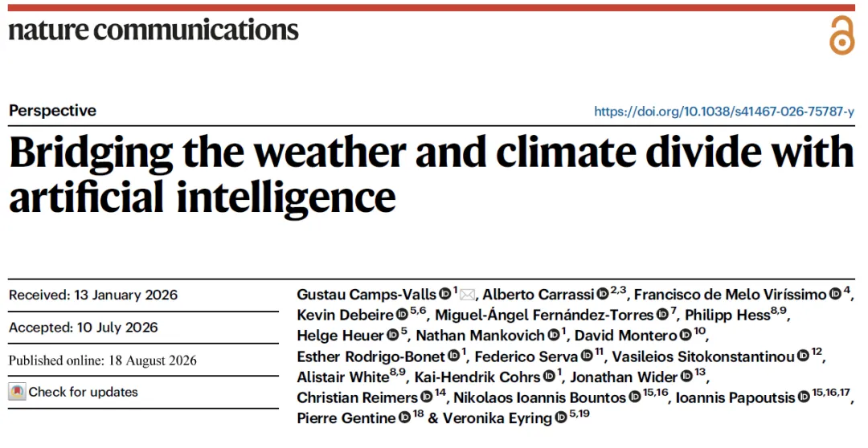This screenshot has height=448, width=868.
Task: Open Veronika Eyring ORCID icon
Action: point(561,418)
